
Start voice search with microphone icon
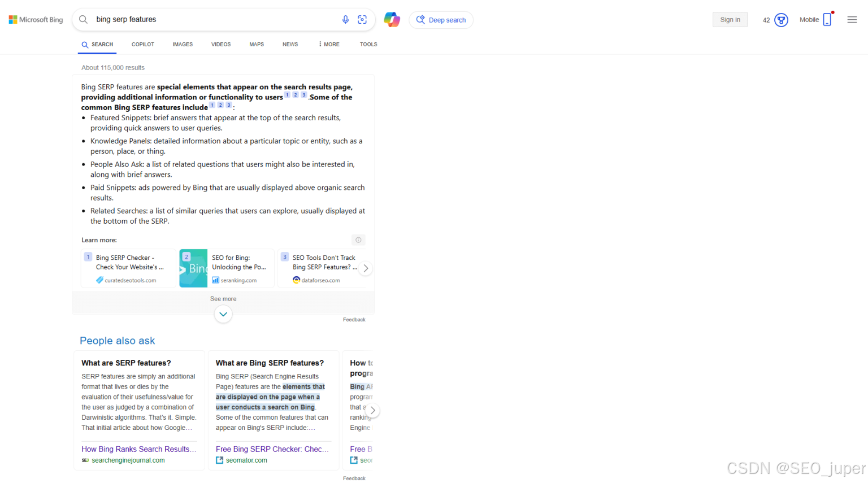[345, 20]
